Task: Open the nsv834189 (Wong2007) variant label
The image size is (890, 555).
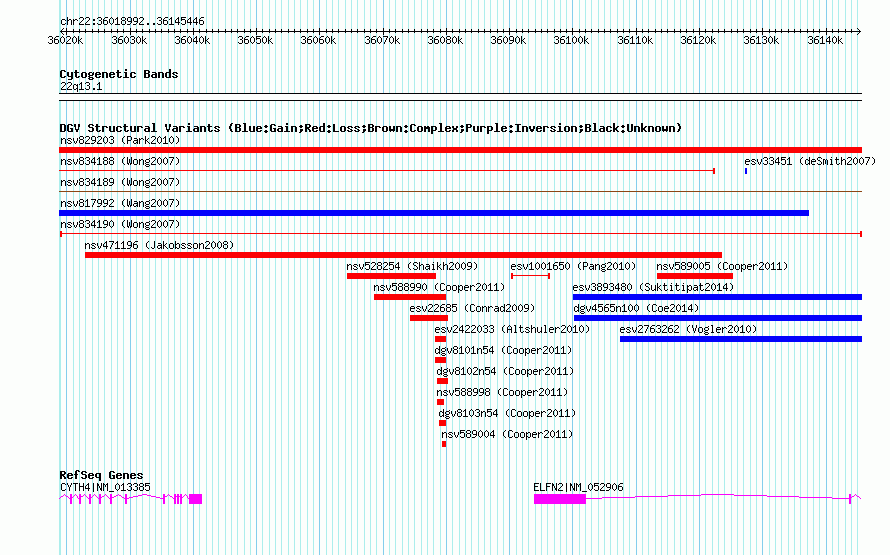Action: (120, 182)
